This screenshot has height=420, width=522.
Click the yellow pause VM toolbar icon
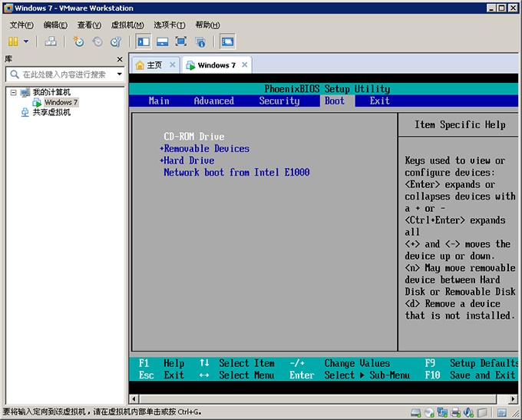coord(13,41)
